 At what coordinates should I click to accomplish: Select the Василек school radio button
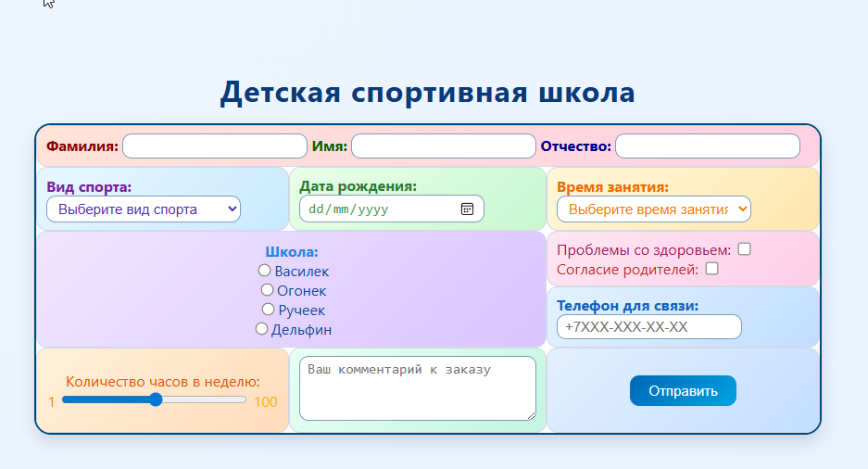[264, 271]
